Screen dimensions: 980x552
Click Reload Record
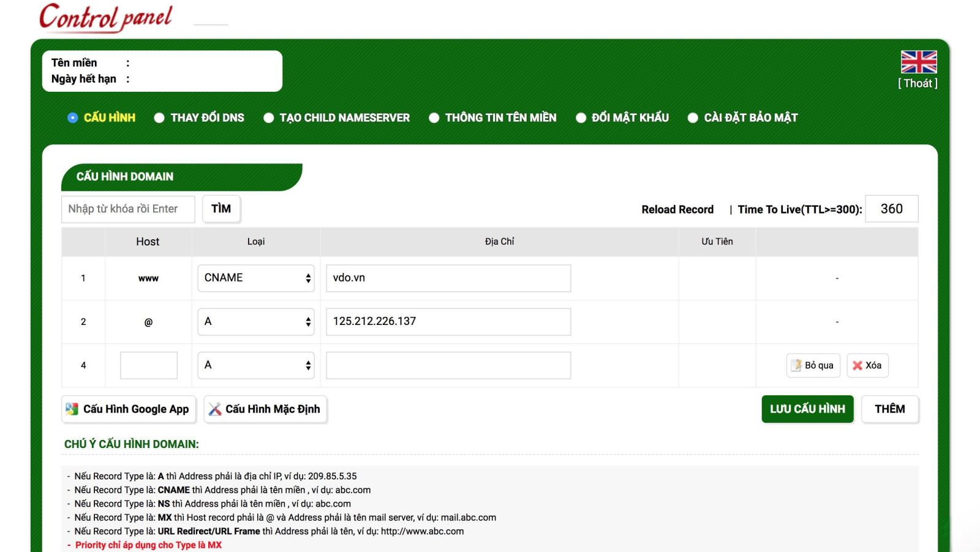(677, 209)
